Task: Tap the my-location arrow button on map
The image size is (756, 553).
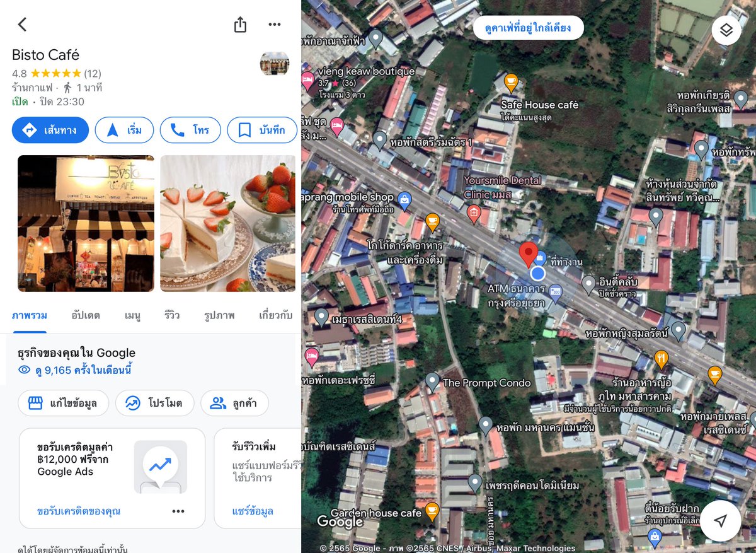Action: (721, 520)
